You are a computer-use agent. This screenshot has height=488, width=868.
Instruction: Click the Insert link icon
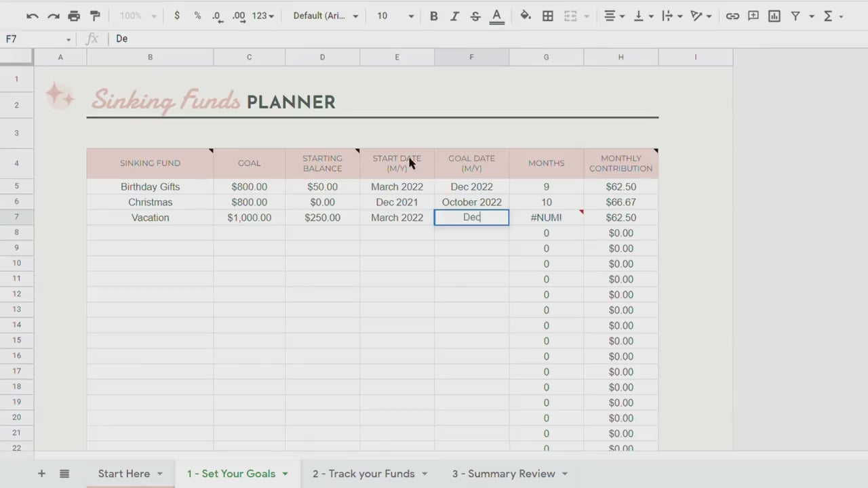(732, 16)
